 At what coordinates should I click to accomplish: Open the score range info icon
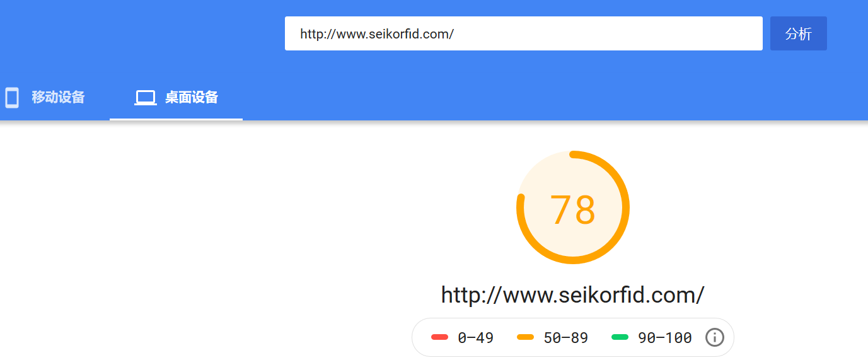pos(714,337)
